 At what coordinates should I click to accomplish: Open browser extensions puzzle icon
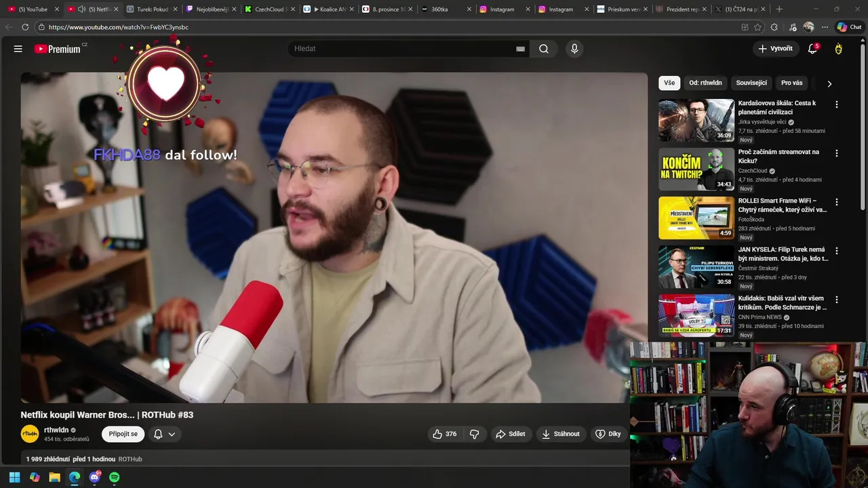tap(774, 27)
